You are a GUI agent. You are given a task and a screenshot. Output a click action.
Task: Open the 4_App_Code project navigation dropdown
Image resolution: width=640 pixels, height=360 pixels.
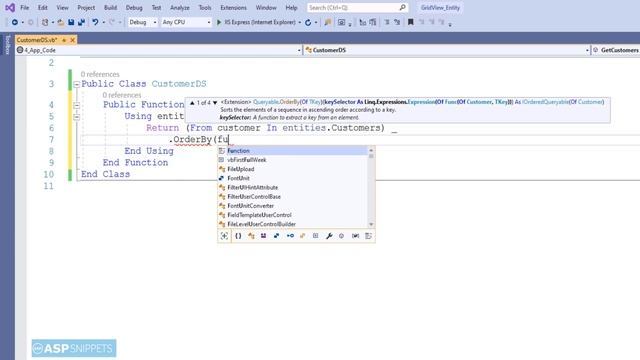[158, 50]
